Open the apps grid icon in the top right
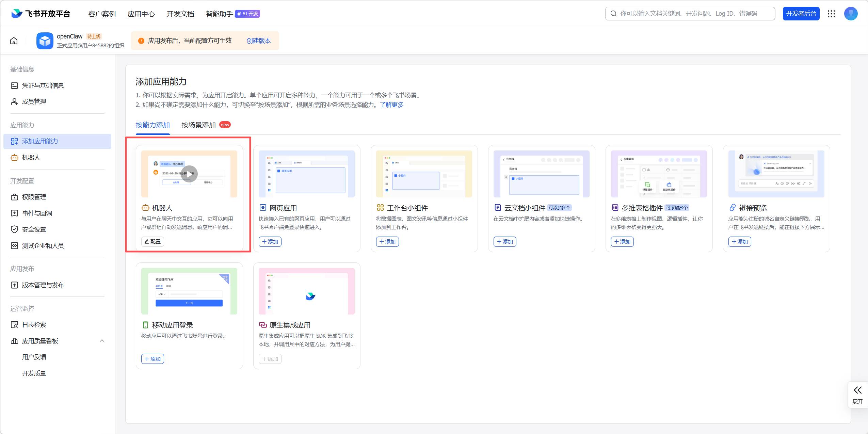This screenshot has width=868, height=434. 832,14
